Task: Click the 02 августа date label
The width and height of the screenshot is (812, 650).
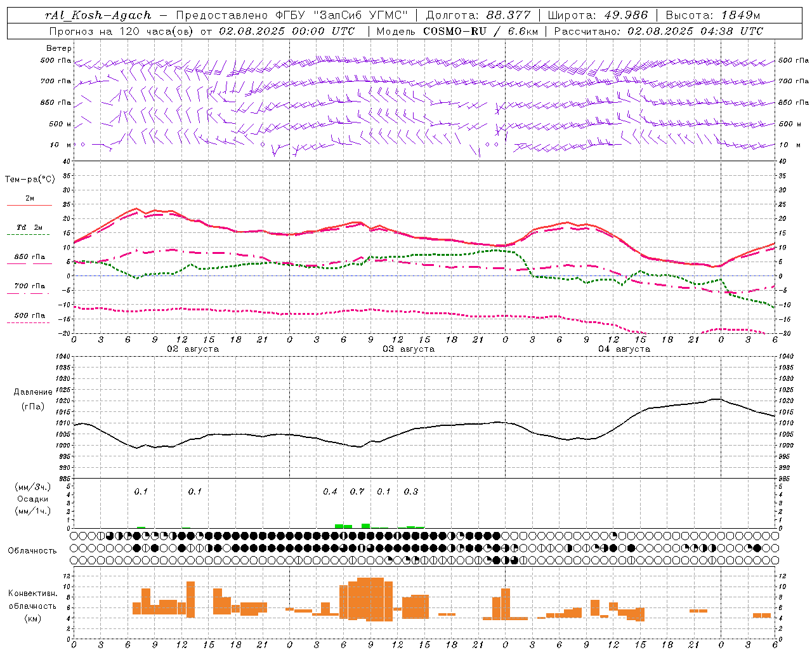Action: tap(193, 349)
